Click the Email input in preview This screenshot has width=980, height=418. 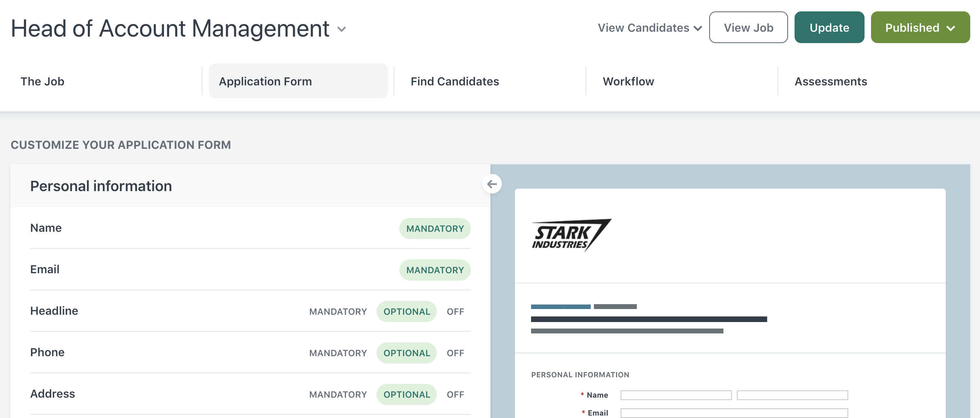pos(734,413)
